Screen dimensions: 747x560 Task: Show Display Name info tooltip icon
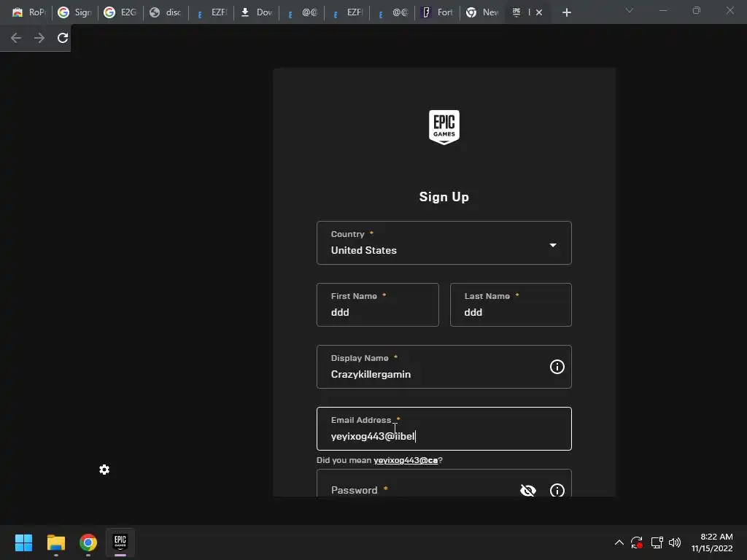click(557, 367)
